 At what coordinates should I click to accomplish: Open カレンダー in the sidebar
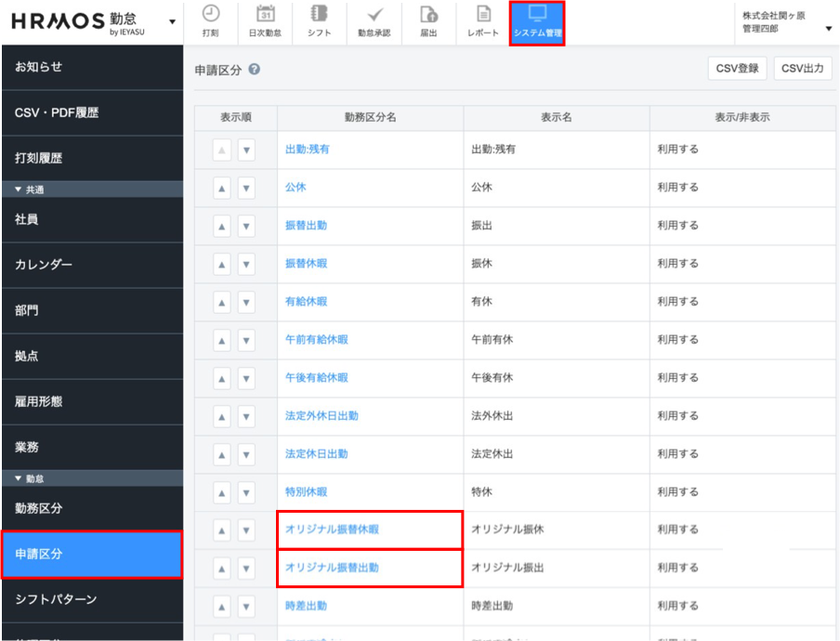92,265
